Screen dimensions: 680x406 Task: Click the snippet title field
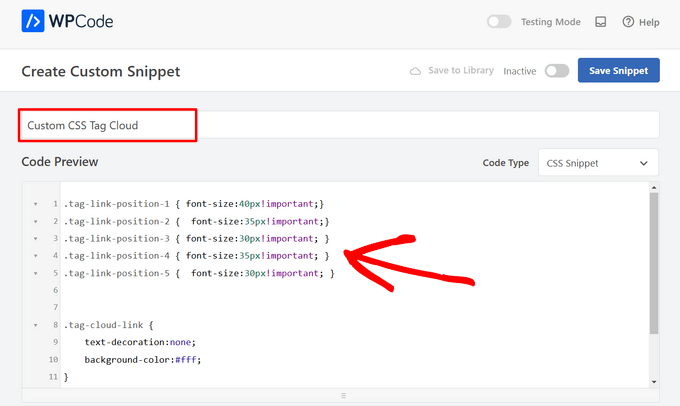point(340,125)
